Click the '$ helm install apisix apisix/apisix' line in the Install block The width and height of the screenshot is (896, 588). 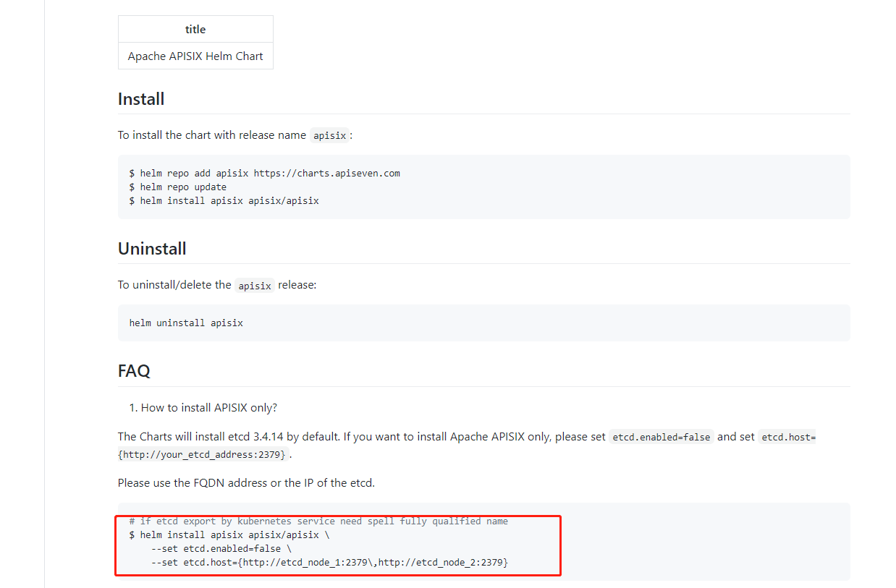tap(224, 200)
